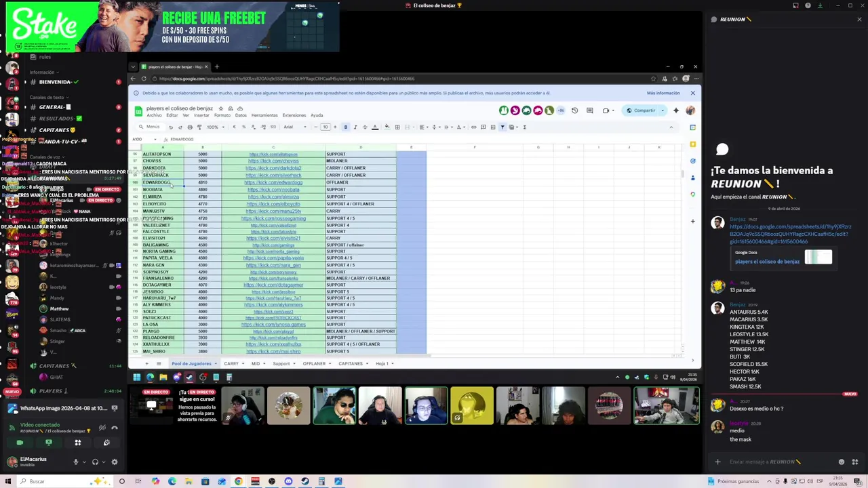Viewport: 868px width, 488px height.
Task: Switch to the CARRY sheet tab
Action: coord(231,364)
